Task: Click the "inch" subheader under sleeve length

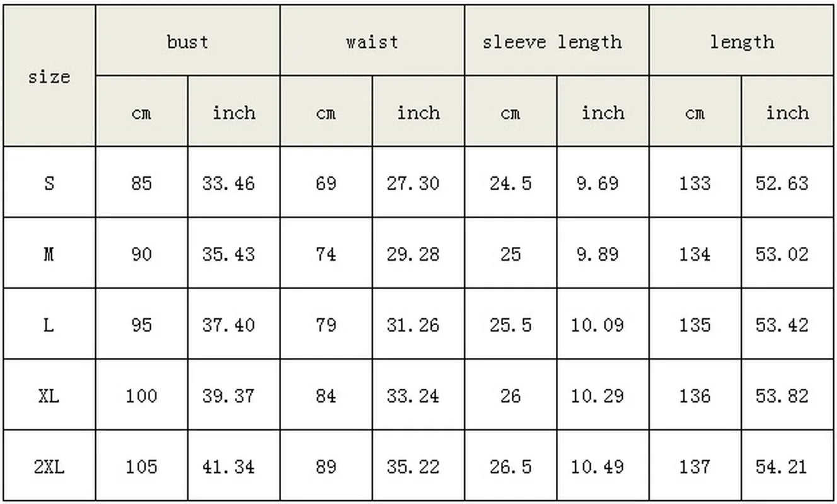Action: click(603, 113)
